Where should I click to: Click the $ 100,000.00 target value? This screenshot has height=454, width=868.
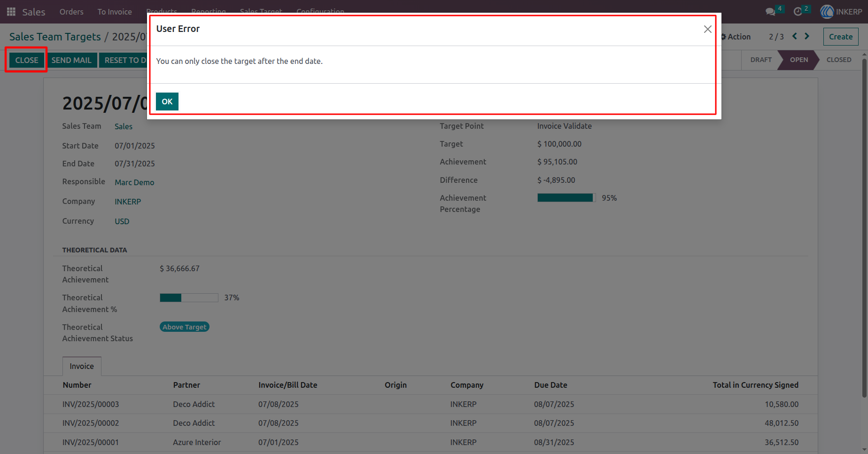559,144
